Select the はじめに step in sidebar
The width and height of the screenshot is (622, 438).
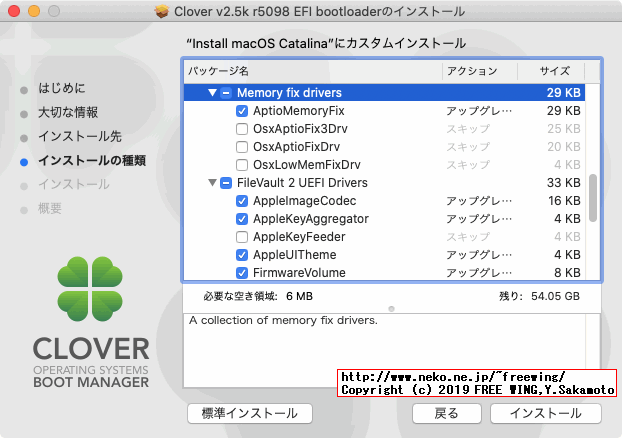(61, 88)
